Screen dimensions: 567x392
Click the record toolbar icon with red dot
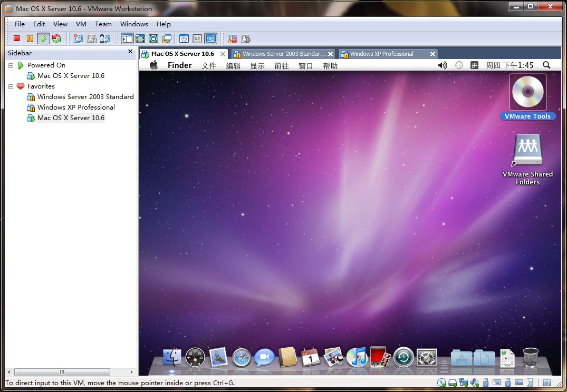233,38
